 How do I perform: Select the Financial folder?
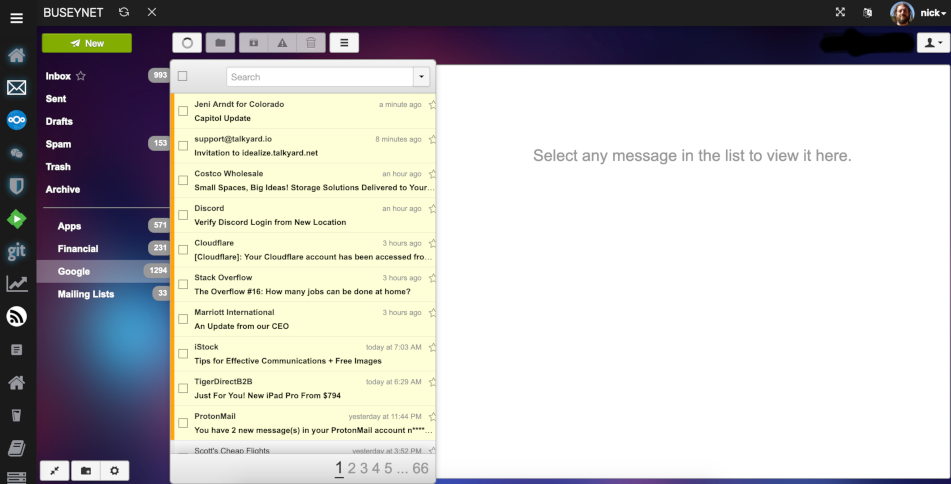tap(78, 249)
